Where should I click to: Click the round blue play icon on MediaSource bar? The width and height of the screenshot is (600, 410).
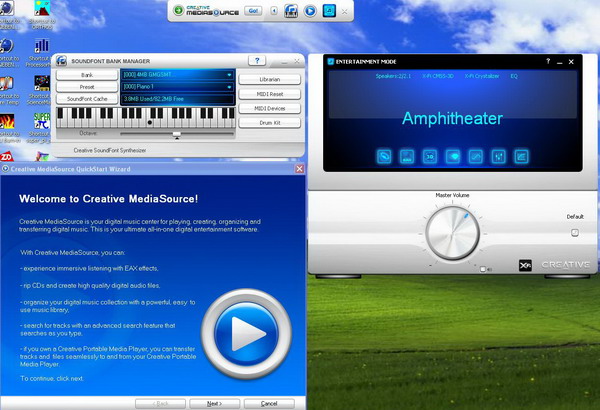pyautogui.click(x=310, y=11)
